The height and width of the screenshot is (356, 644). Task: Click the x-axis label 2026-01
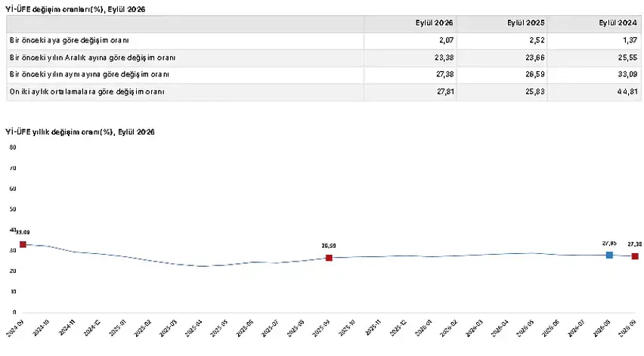point(423,329)
